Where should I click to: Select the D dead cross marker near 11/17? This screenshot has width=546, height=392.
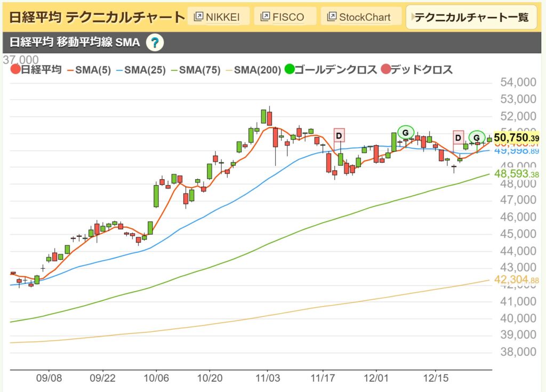pyautogui.click(x=339, y=135)
